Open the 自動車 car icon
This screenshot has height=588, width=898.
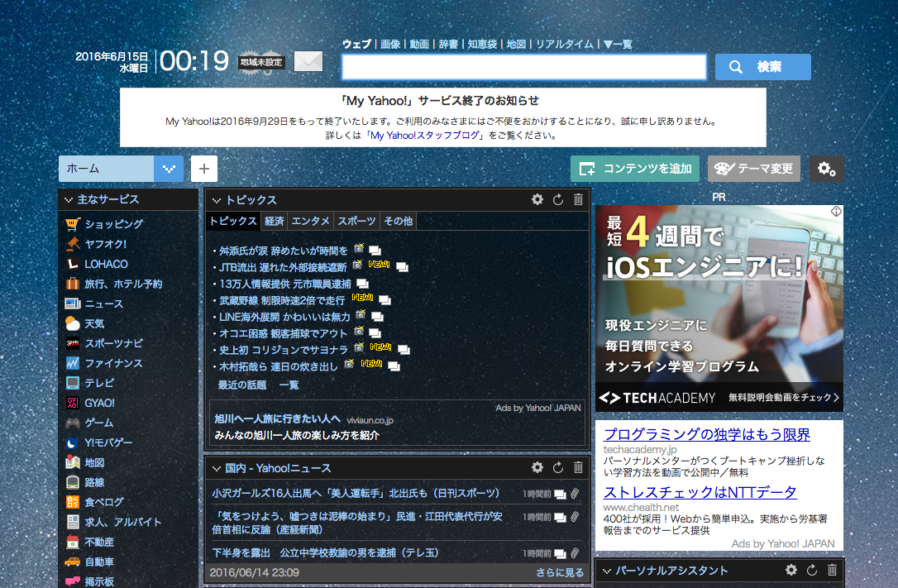(x=72, y=562)
